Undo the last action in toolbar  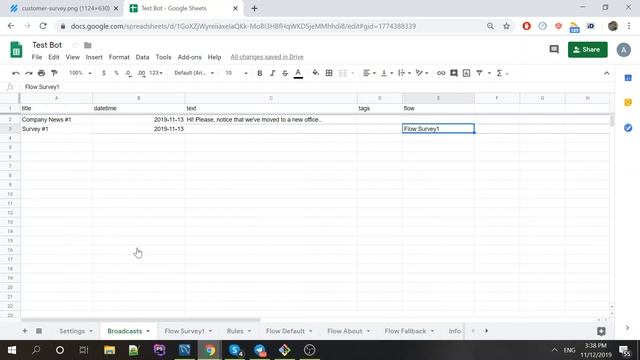16,73
